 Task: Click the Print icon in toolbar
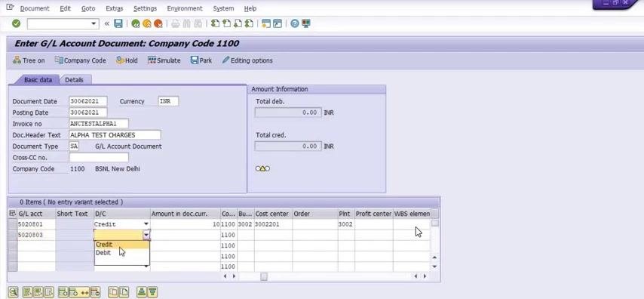176,24
